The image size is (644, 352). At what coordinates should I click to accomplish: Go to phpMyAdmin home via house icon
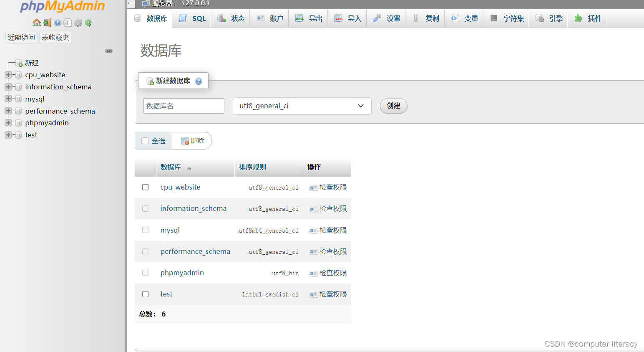click(37, 23)
